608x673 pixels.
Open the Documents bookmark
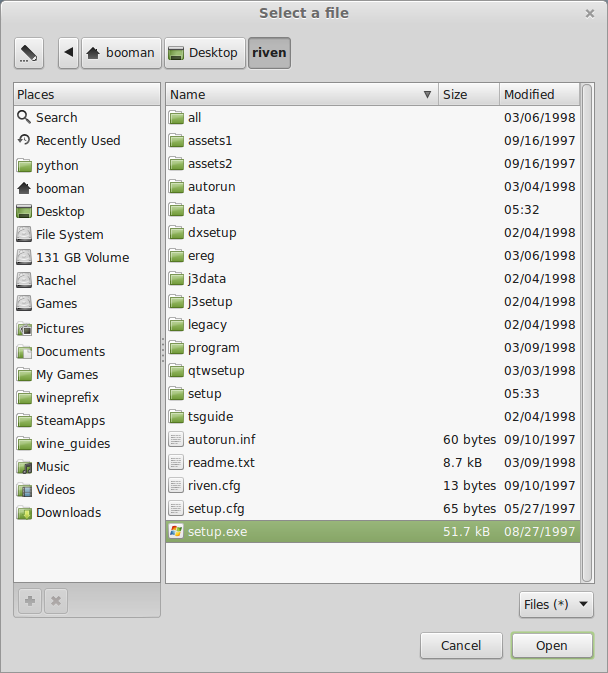click(87, 352)
